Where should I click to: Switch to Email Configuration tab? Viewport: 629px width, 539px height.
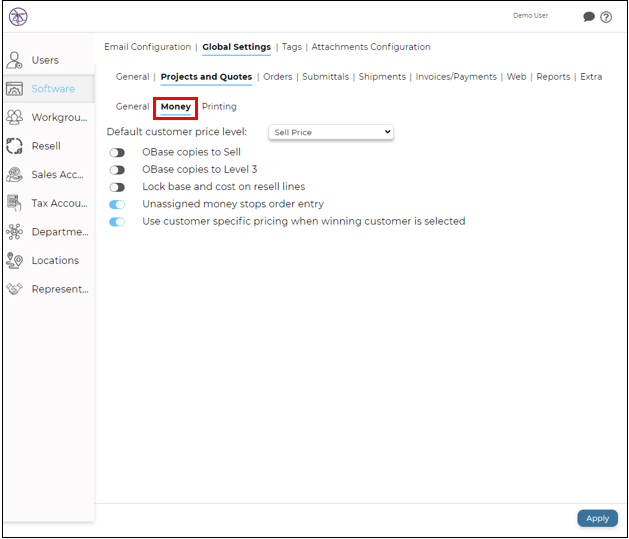148,47
